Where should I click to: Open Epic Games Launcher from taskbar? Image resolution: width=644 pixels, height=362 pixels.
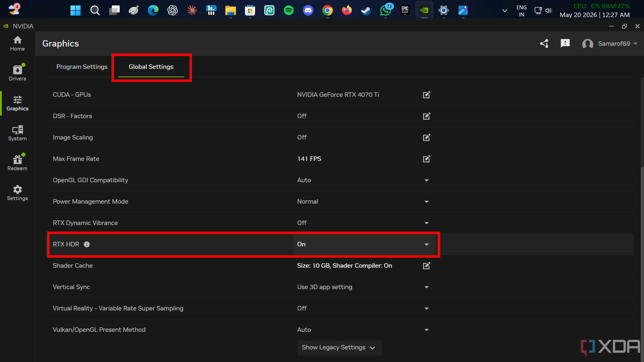405,10
